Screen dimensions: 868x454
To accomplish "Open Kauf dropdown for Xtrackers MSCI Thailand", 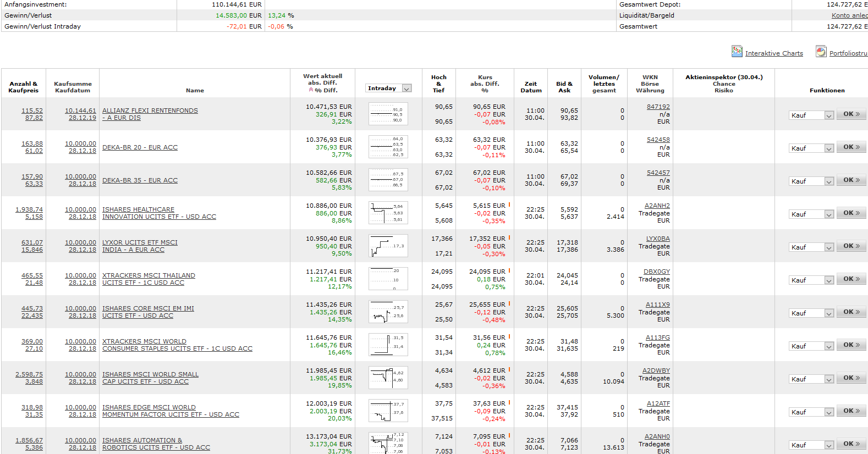I will [828, 280].
